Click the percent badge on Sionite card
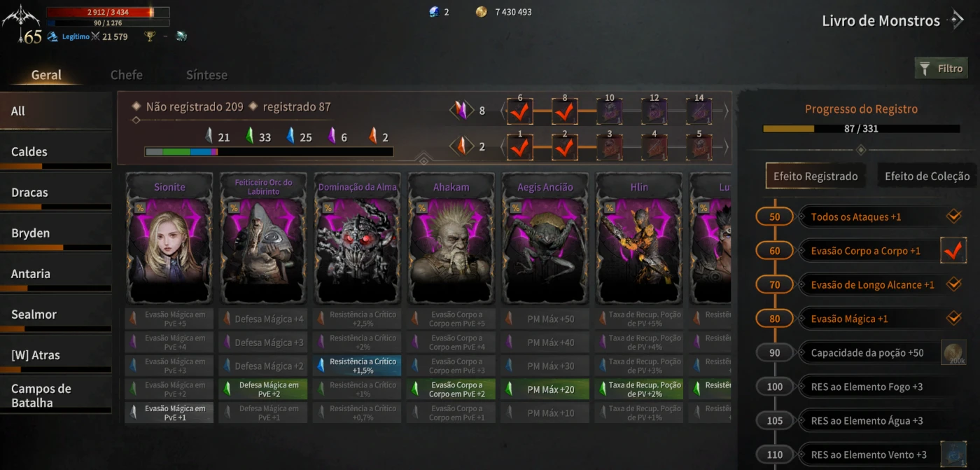Viewport: 980px width, 470px height. tap(139, 208)
